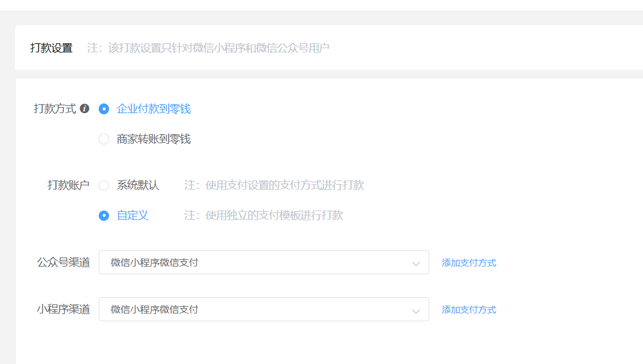The image size is (643, 364).
Task: Click the info icon beside 打款方式
Action: (84, 109)
